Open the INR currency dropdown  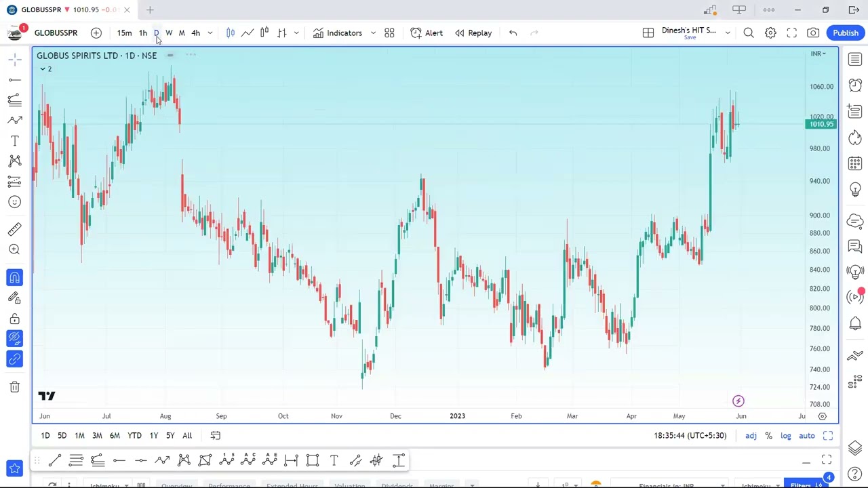pyautogui.click(x=818, y=54)
